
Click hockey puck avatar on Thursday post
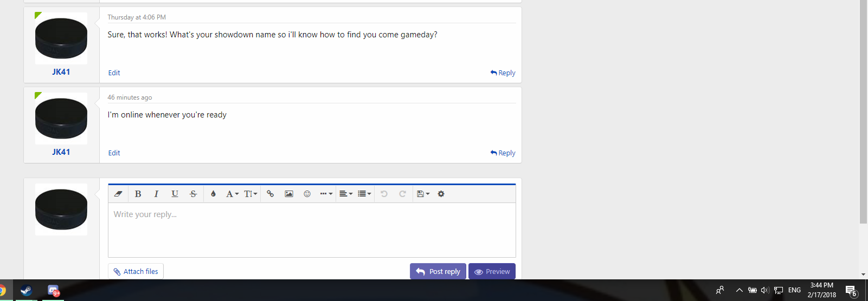tap(61, 38)
